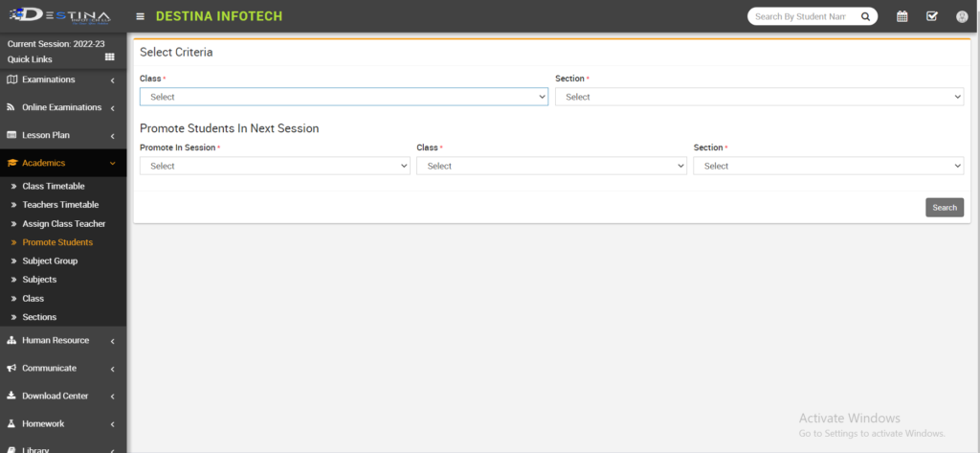
Task: Open the Promote In Session dropdown
Action: (x=275, y=166)
